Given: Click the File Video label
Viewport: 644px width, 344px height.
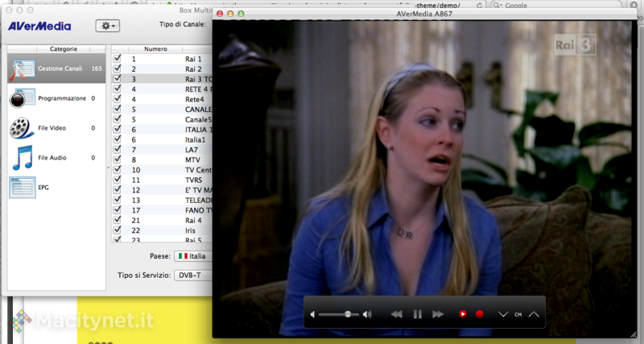Looking at the screenshot, I should 52,128.
